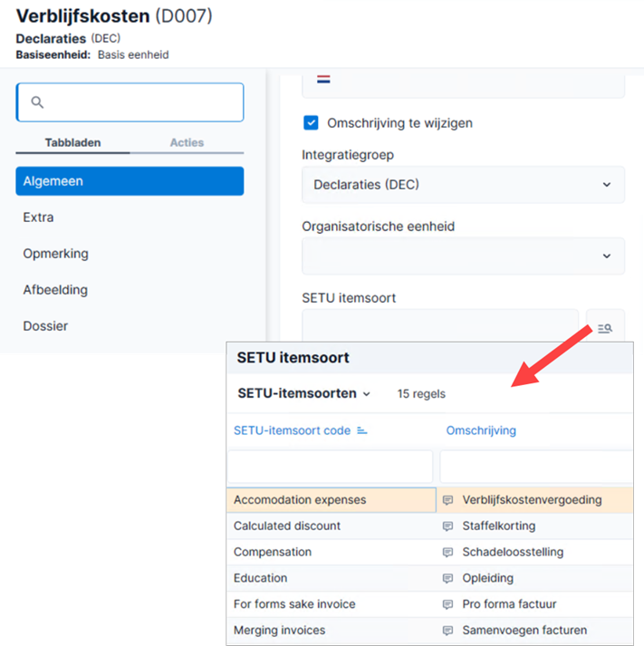Click the SETU-itemsoort code filter field

click(x=331, y=467)
